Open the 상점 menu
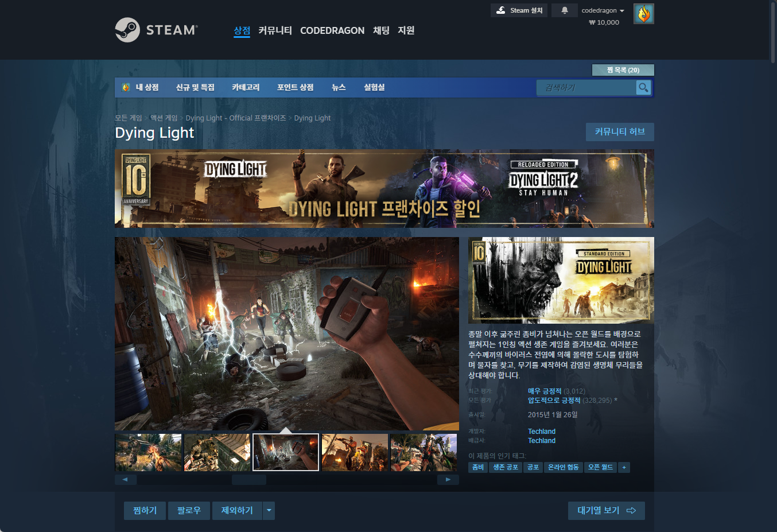Screen dimensions: 777x532 tap(242, 30)
